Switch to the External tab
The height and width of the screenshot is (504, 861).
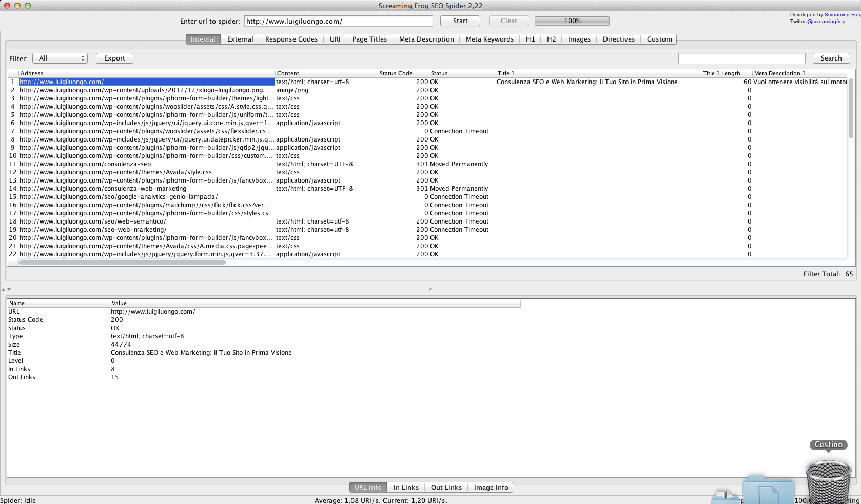click(x=240, y=39)
